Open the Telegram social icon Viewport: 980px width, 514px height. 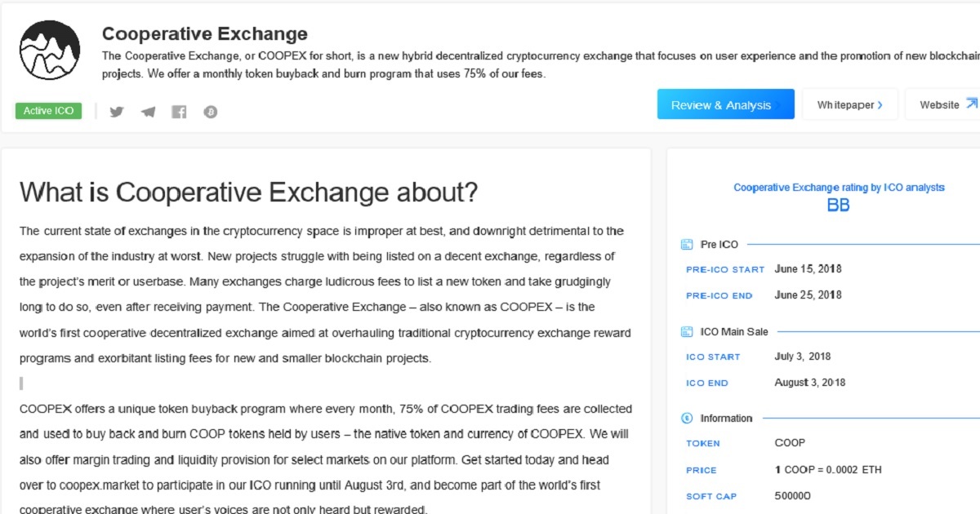148,112
